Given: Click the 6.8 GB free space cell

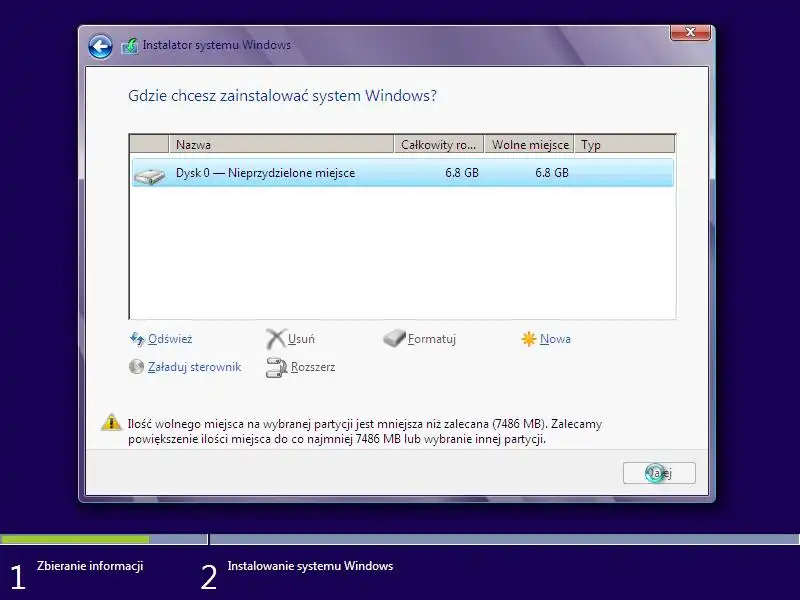Looking at the screenshot, I should (552, 173).
